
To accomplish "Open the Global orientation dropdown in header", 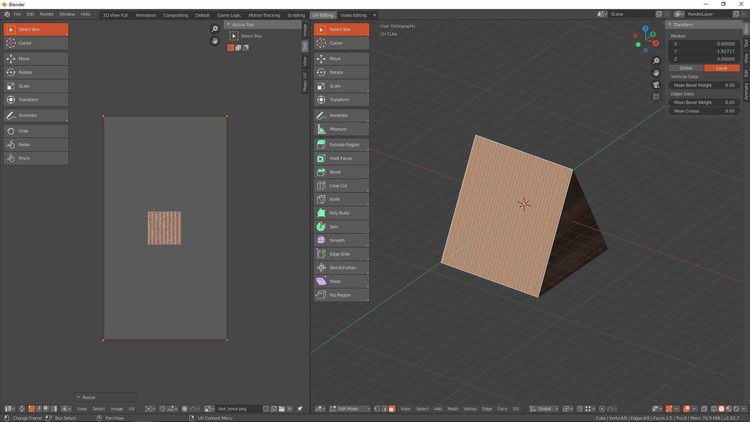I will [x=545, y=409].
